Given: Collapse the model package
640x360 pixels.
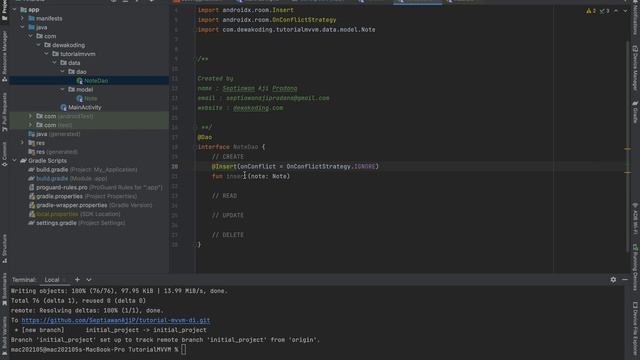Looking at the screenshot, I should coord(62,89).
